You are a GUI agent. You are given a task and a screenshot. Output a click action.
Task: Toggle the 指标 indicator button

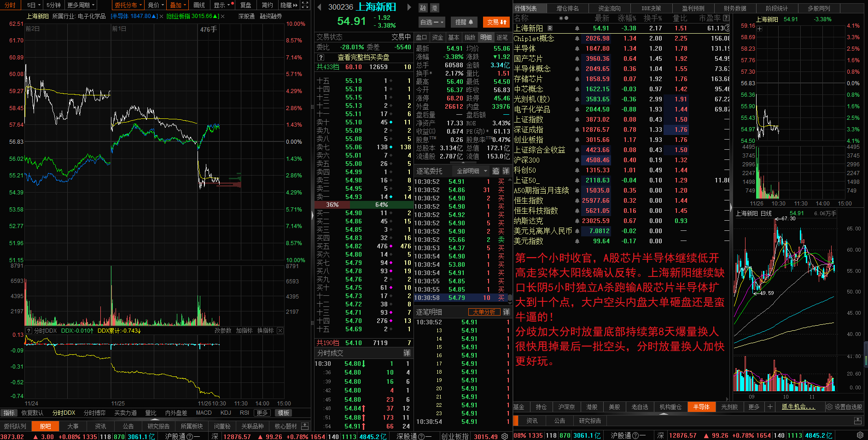pyautogui.click(x=9, y=413)
